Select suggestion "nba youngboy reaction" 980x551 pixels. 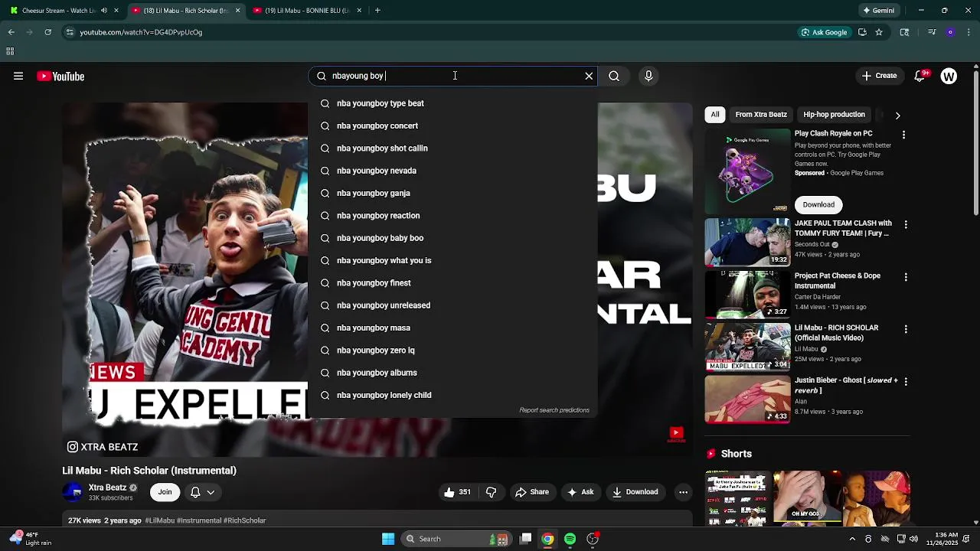coord(452,216)
